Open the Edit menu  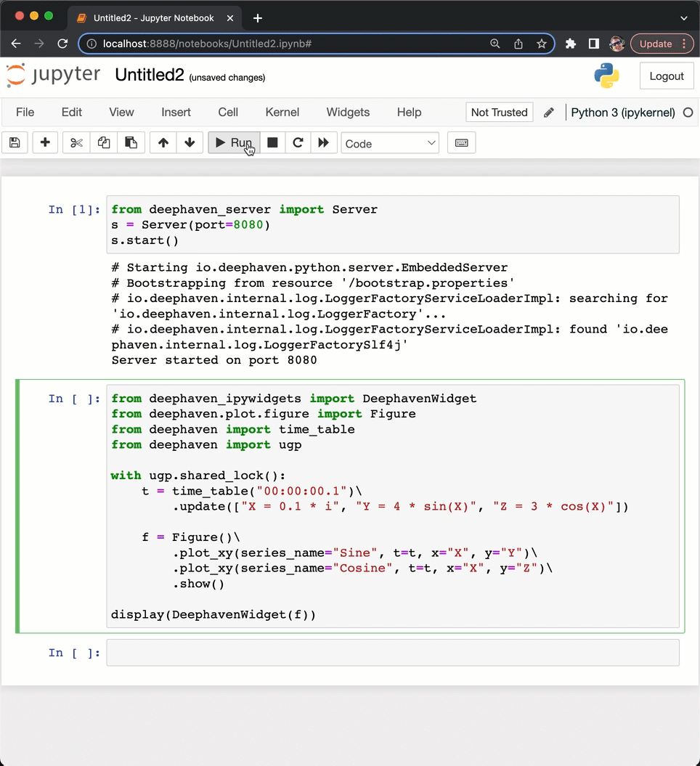[x=72, y=113]
